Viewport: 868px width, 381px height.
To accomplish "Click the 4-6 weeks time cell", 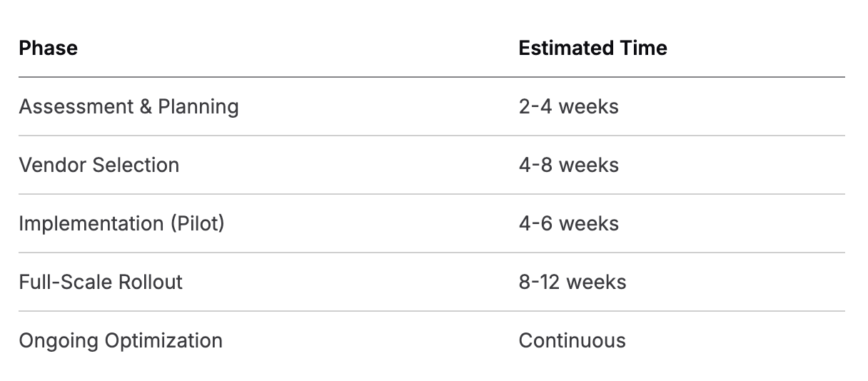I will coord(568,224).
